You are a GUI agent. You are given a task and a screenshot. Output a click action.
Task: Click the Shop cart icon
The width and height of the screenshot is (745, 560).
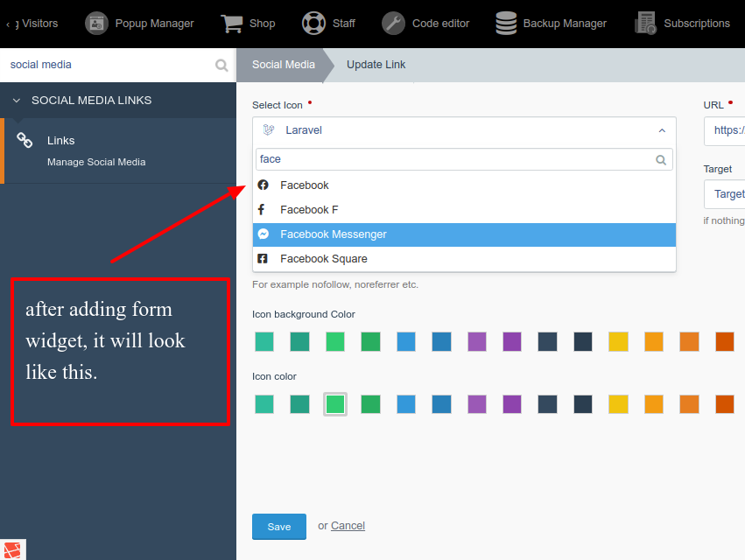pos(231,24)
